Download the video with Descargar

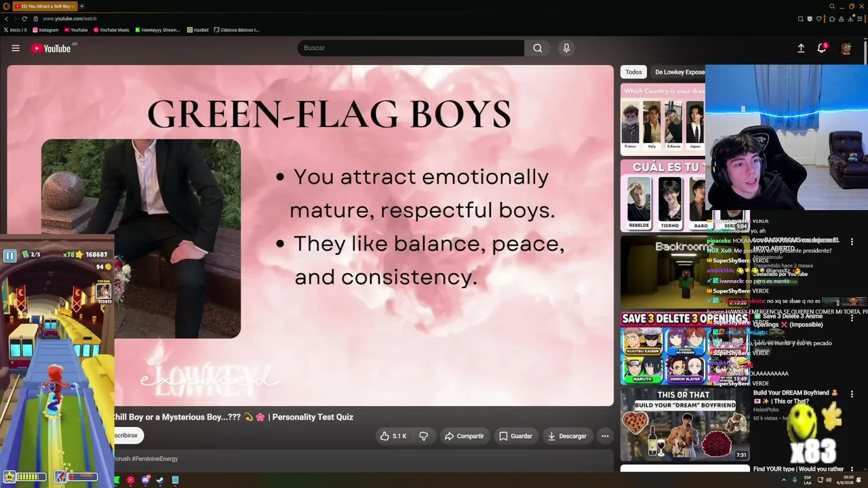[567, 436]
